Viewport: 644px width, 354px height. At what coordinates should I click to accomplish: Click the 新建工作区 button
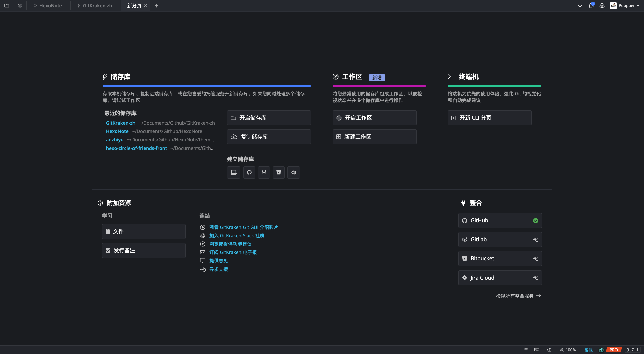[x=375, y=137]
